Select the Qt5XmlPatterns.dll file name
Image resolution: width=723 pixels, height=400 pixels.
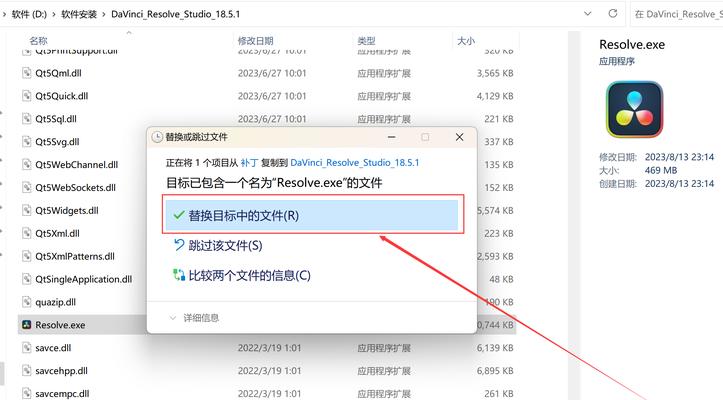[75, 256]
